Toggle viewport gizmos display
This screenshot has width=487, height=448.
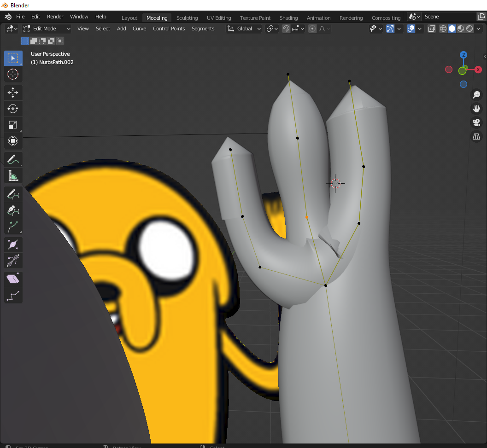tap(390, 29)
